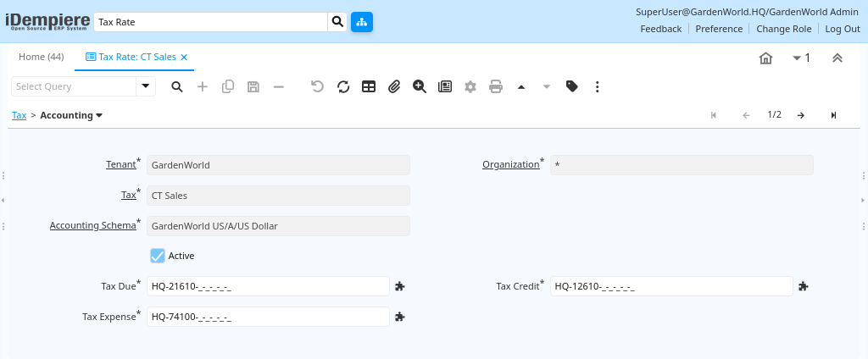
Task: Click the Tenant field showing GardenWorld
Action: [x=278, y=165]
